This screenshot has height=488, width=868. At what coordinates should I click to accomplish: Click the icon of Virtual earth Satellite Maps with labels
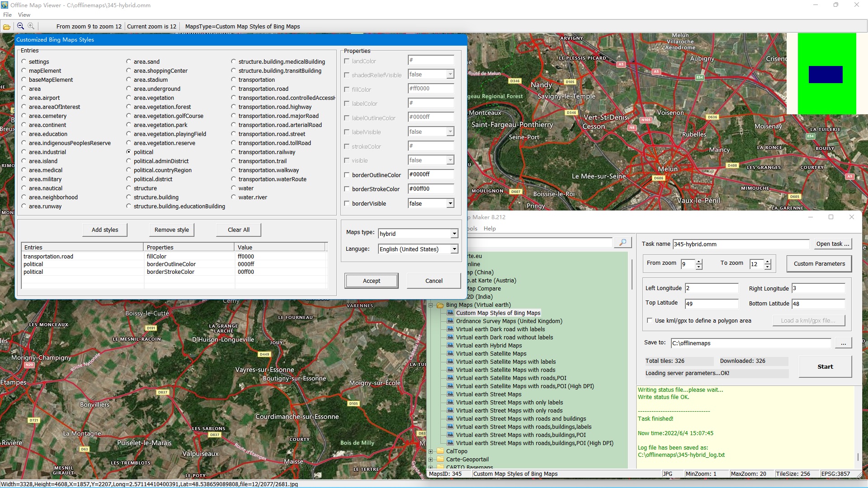450,361
